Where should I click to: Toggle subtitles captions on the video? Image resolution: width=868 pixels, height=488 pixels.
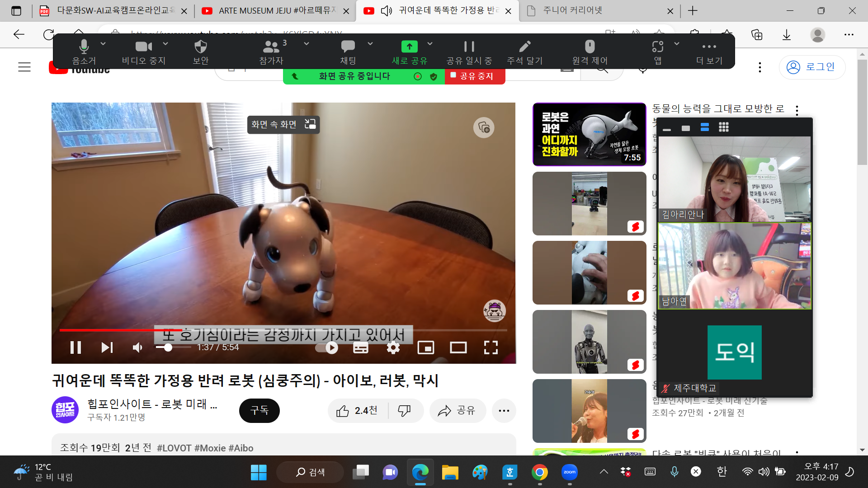(360, 347)
